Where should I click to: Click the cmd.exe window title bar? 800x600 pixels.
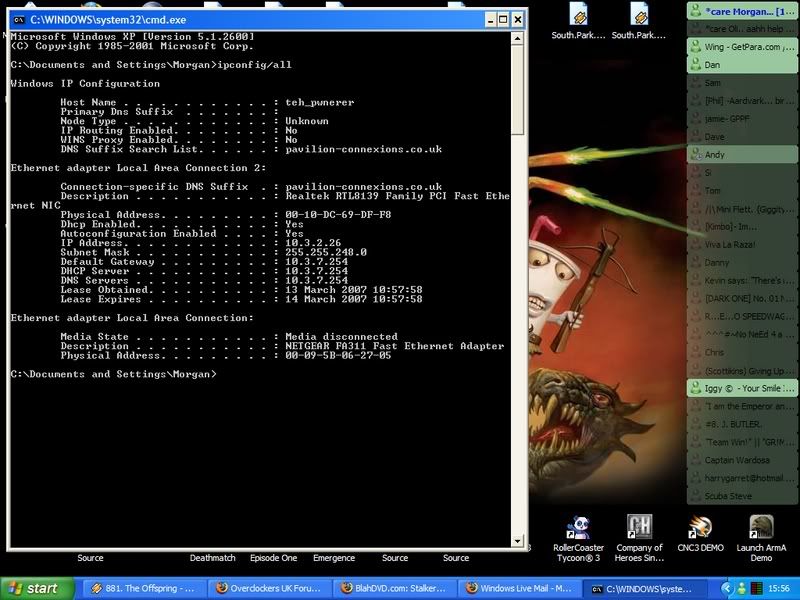255,20
